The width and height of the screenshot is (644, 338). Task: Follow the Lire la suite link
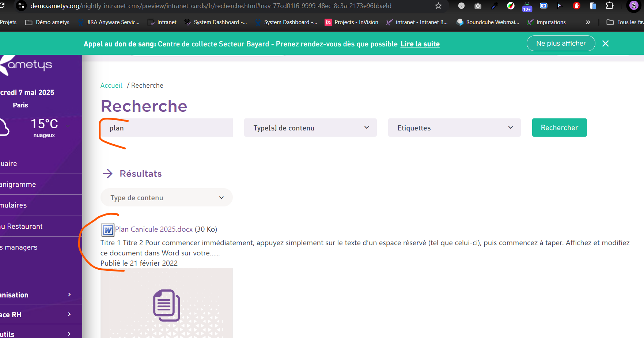click(x=420, y=44)
